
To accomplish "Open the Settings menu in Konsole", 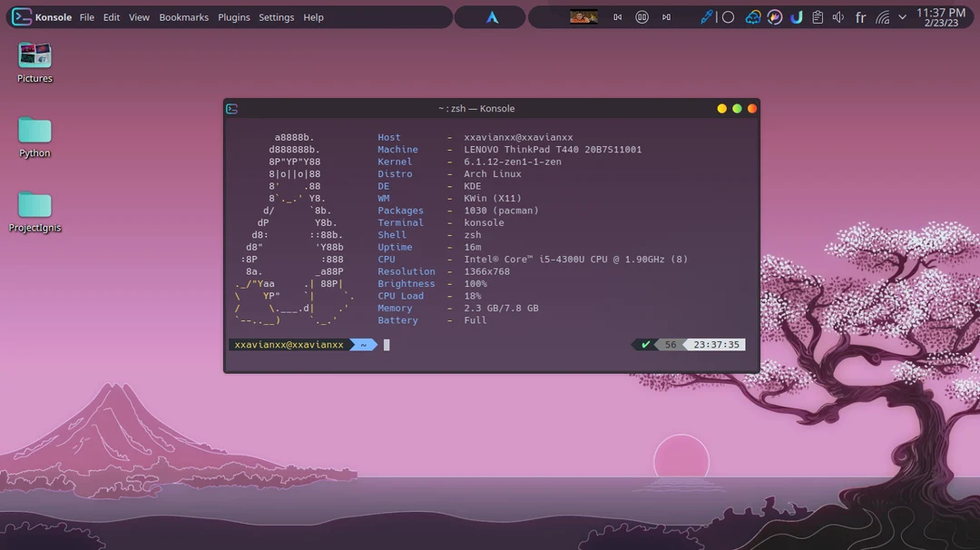I will 276,16.
